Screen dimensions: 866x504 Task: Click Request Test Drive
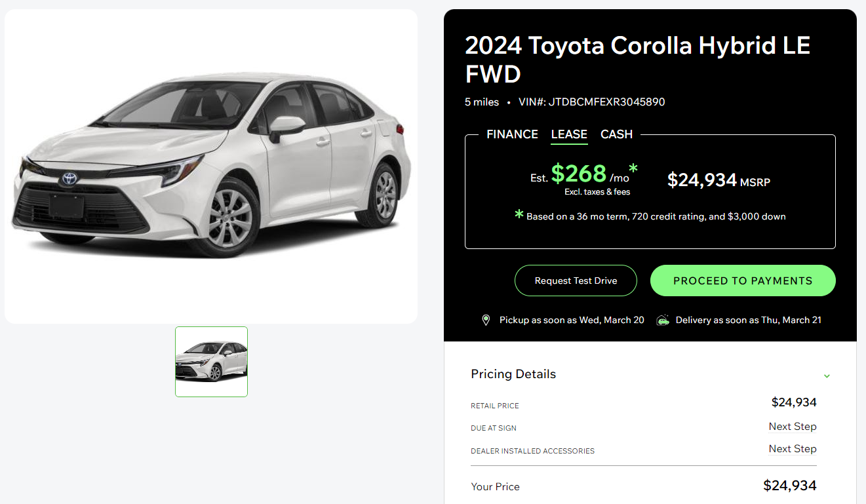point(576,280)
